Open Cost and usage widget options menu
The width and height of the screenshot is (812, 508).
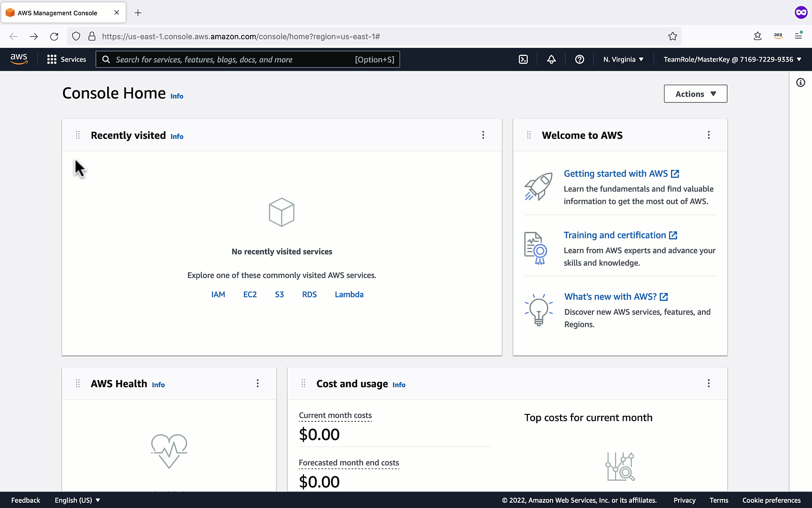[x=709, y=383]
